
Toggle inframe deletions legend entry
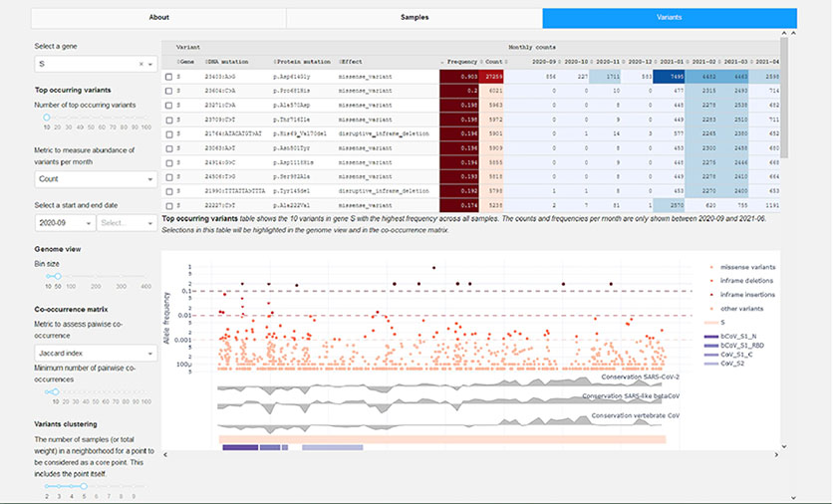(x=741, y=281)
